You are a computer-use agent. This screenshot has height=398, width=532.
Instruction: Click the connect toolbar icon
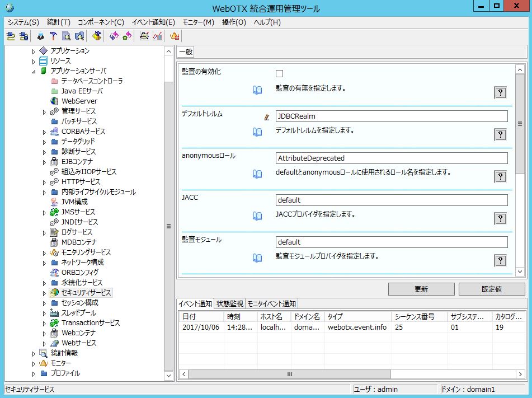[x=11, y=36]
